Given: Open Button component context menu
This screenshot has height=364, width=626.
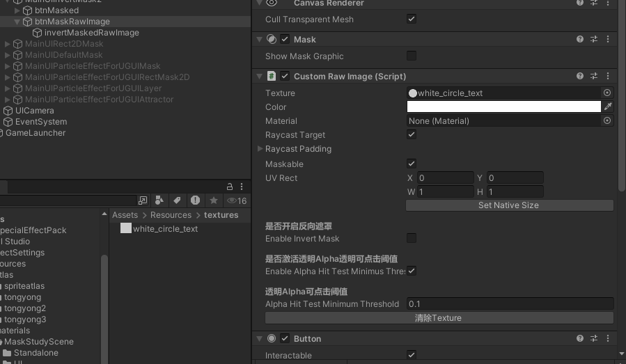Looking at the screenshot, I should coord(608,338).
